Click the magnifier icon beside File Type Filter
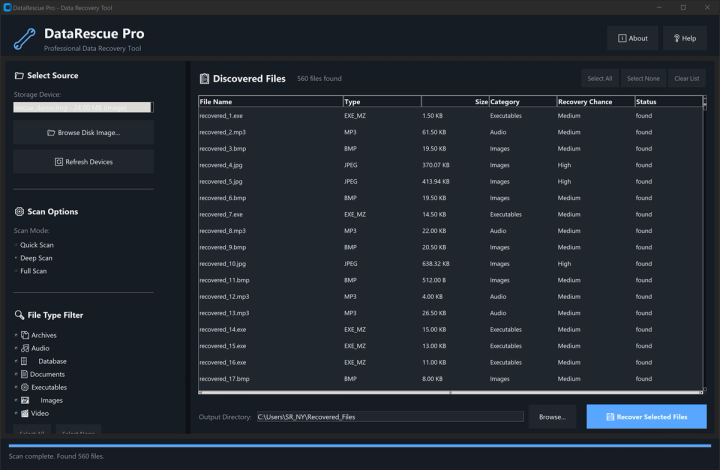Viewport: 720px width, 470px height. [x=19, y=315]
